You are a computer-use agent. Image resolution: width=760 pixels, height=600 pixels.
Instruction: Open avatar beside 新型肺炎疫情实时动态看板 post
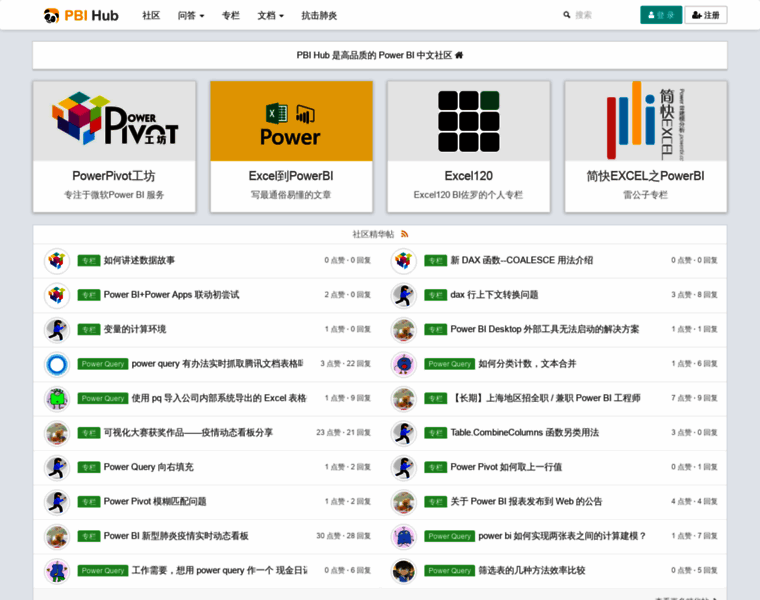point(57,536)
